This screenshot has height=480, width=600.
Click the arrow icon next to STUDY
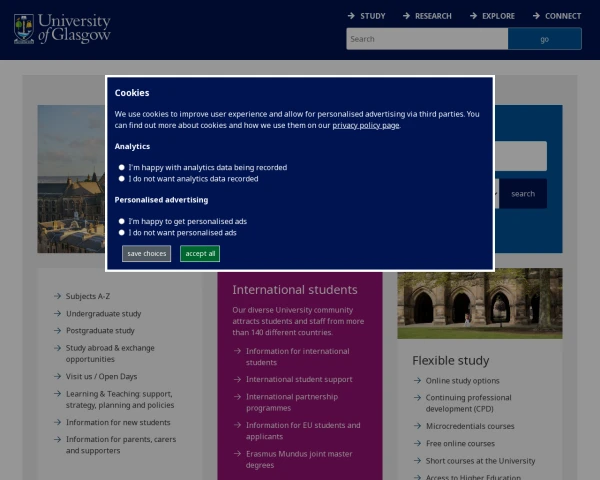351,16
